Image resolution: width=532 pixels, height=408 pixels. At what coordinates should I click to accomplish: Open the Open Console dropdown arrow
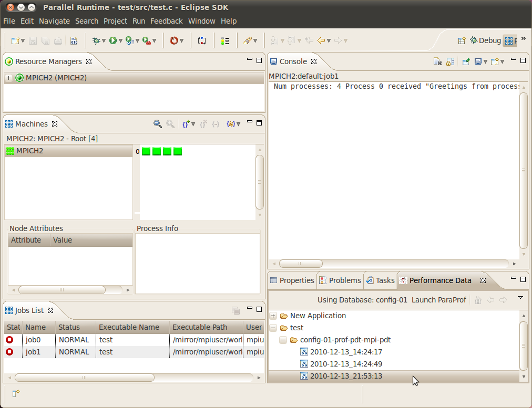tap(502, 61)
